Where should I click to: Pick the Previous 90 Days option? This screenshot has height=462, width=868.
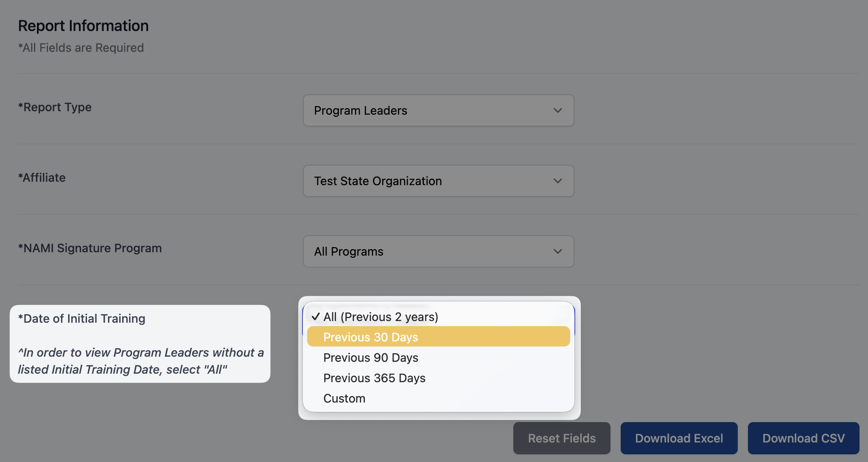(x=371, y=358)
